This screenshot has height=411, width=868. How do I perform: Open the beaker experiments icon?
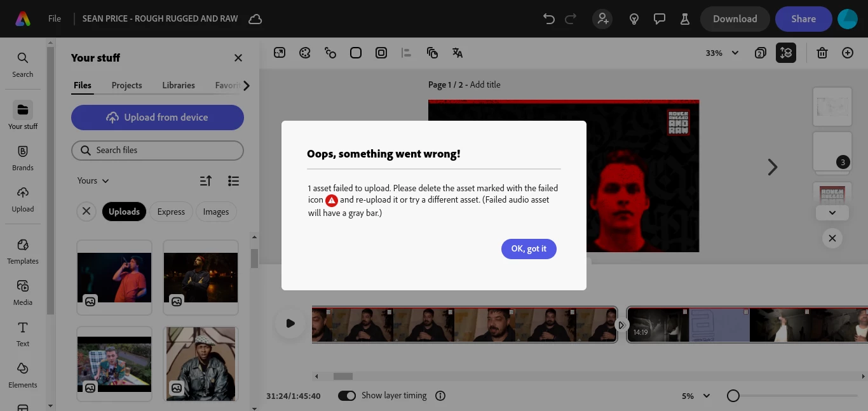tap(685, 19)
